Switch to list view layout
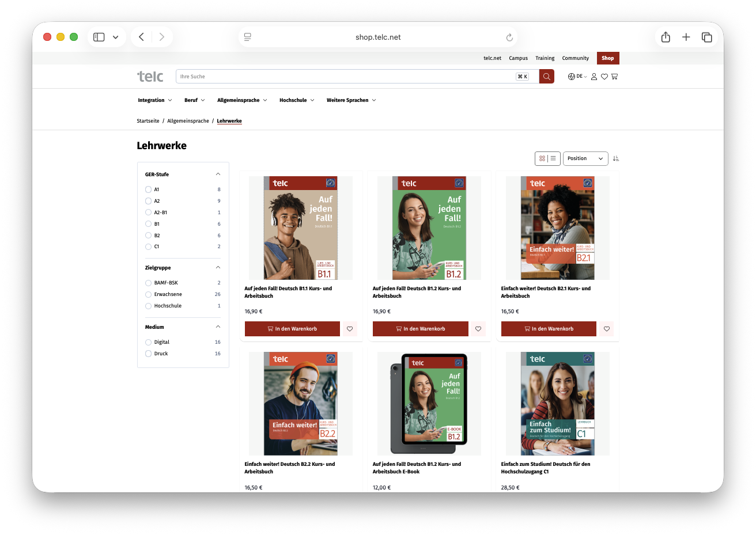Image resolution: width=756 pixels, height=535 pixels. click(x=553, y=158)
